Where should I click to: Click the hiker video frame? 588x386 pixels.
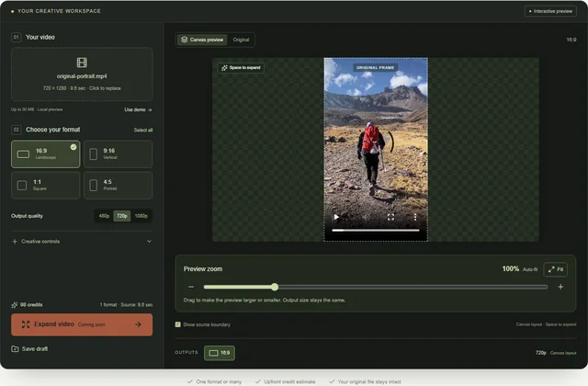coord(376,149)
